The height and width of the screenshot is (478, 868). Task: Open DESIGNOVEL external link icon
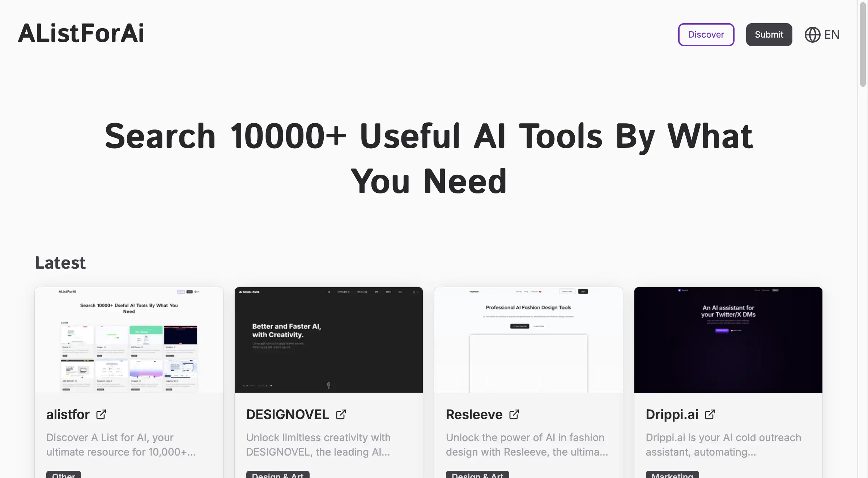click(341, 414)
